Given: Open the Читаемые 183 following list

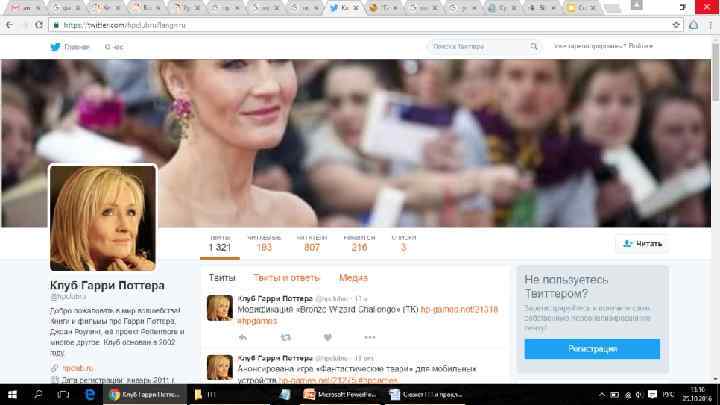Looking at the screenshot, I should (x=264, y=244).
